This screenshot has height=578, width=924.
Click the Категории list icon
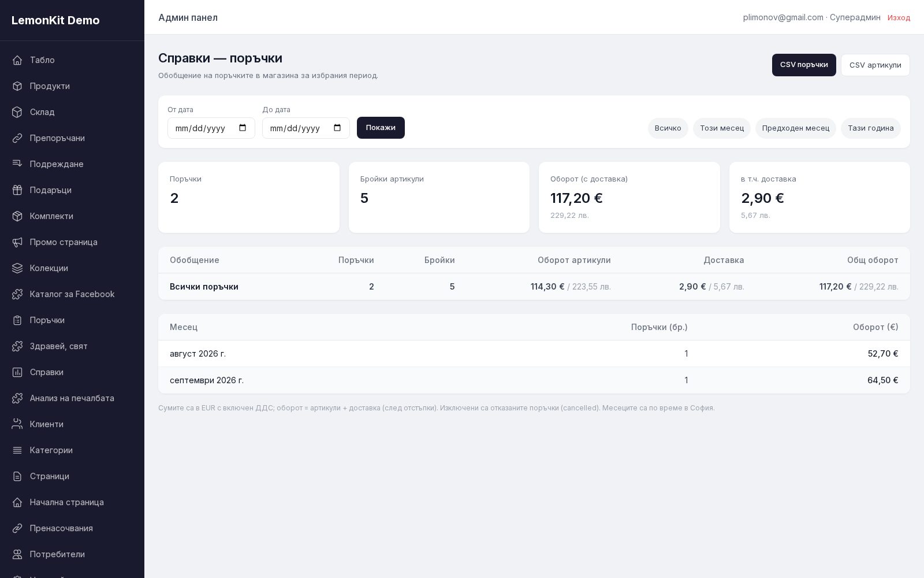point(17,450)
